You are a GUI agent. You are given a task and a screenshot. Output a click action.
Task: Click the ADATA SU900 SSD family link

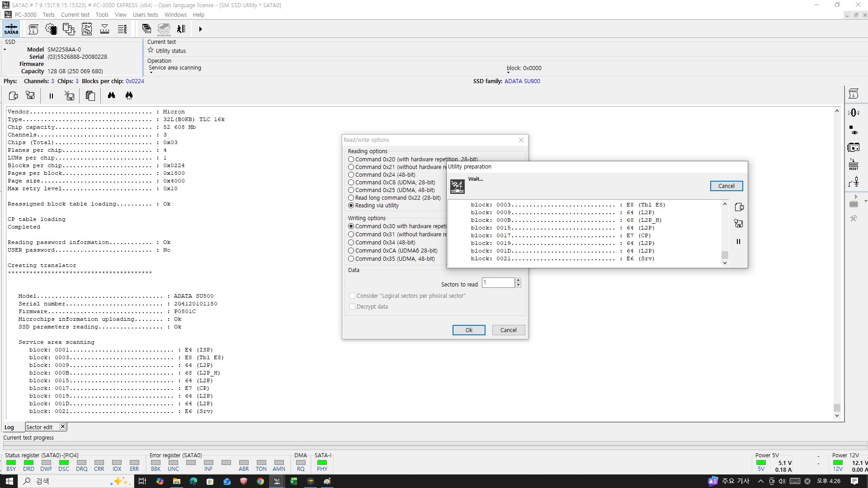[x=522, y=81]
